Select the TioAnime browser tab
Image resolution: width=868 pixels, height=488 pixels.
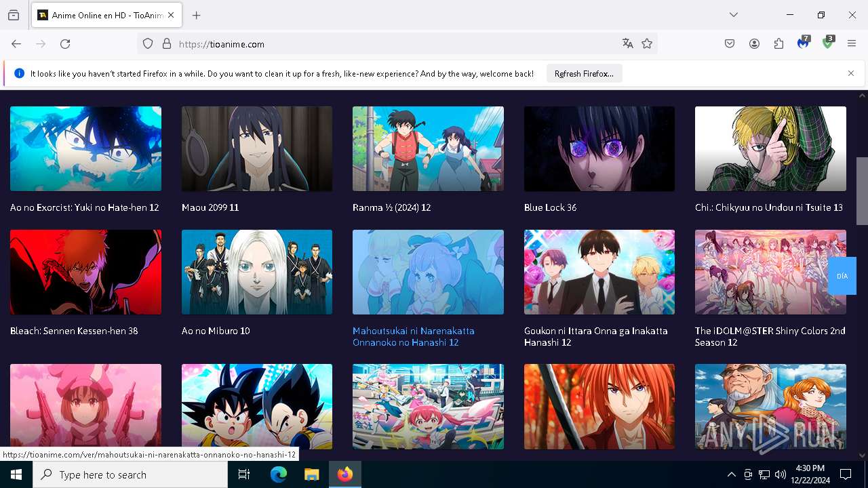106,15
